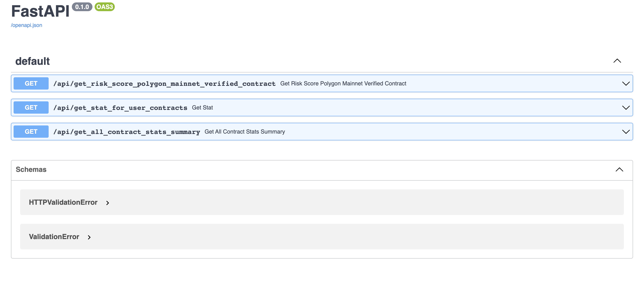
Task: Expand the HTTPValidationError schema arrow
Action: 108,203
